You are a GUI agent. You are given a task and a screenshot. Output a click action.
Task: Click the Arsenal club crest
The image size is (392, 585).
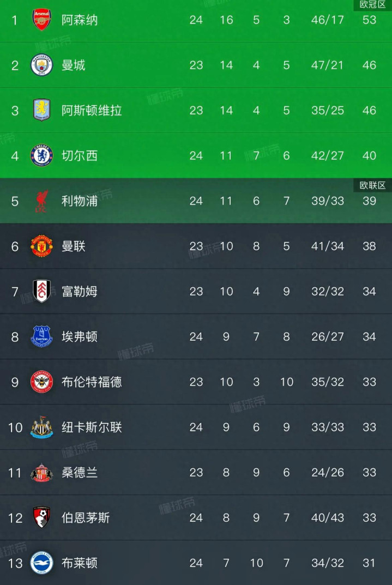[41, 20]
